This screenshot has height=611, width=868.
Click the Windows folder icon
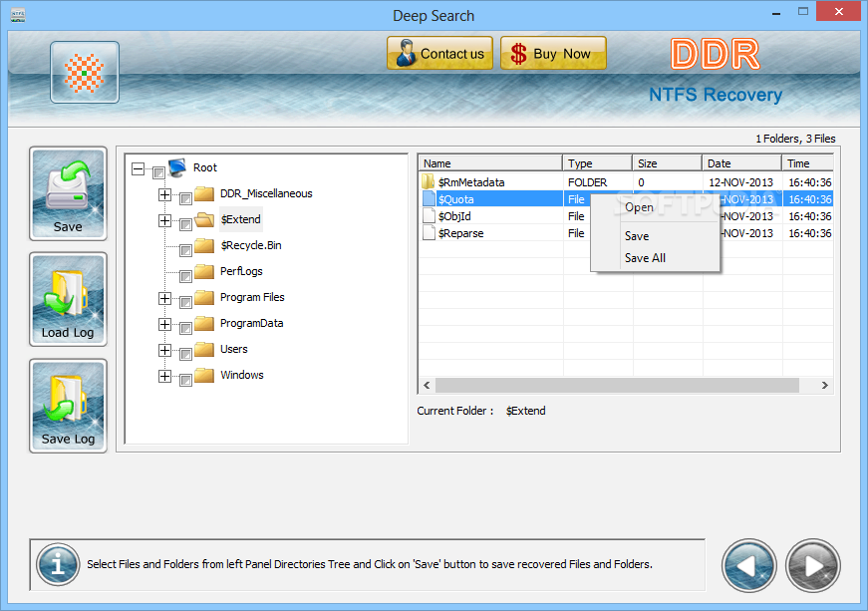click(x=204, y=375)
